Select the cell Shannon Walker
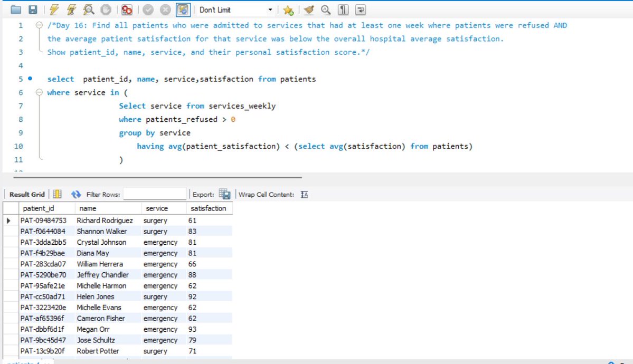 click(108, 232)
